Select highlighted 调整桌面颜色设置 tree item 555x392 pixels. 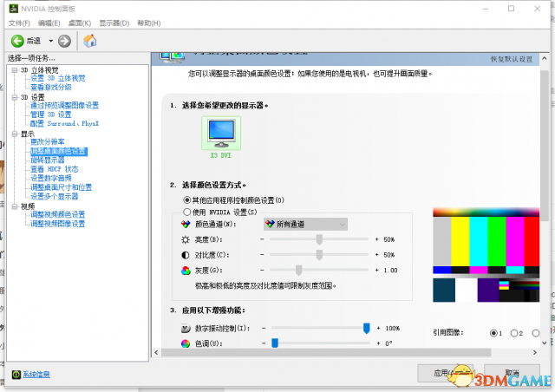[x=59, y=152]
